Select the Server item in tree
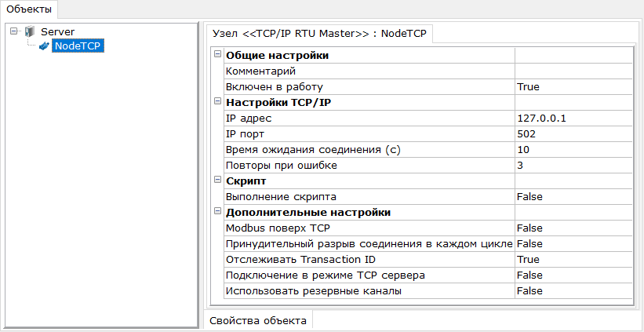 coord(57,31)
